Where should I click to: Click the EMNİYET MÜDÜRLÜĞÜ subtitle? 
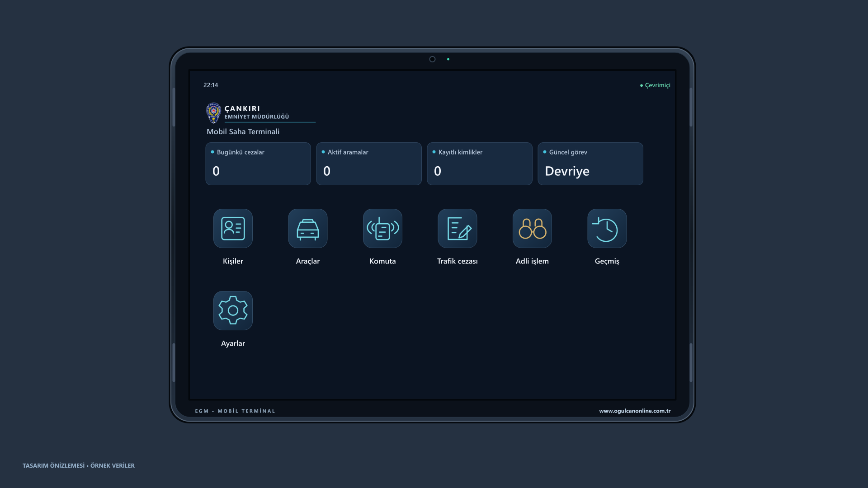point(257,117)
